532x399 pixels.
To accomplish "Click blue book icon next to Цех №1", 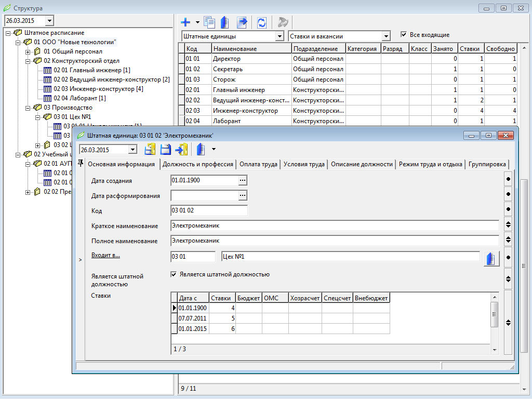I will pyautogui.click(x=491, y=259).
